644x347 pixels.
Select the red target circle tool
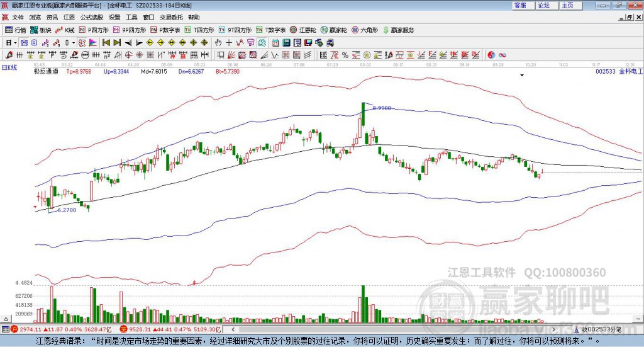[128, 55]
